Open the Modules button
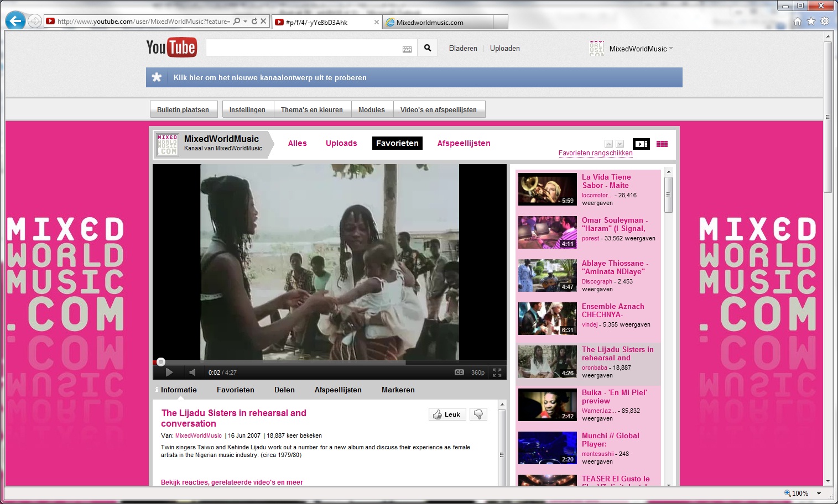 tap(372, 109)
